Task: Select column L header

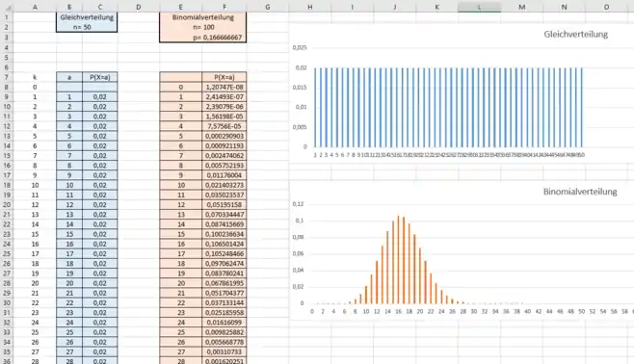Action: 479,7
